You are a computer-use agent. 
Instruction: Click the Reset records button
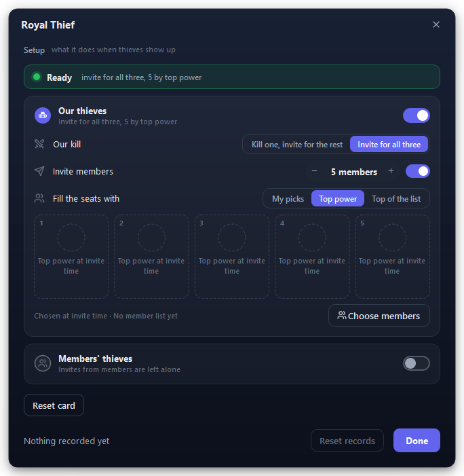(x=347, y=441)
